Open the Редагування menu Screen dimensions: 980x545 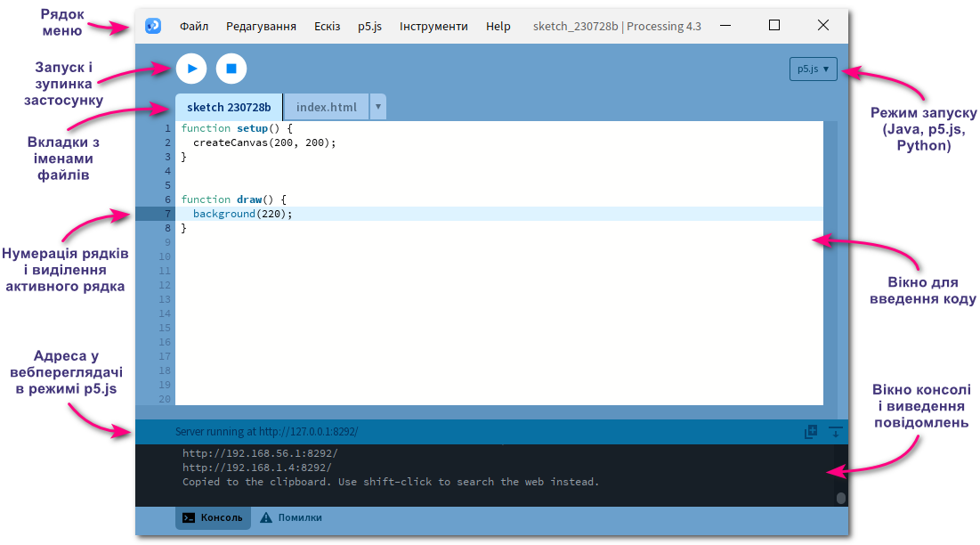260,26
